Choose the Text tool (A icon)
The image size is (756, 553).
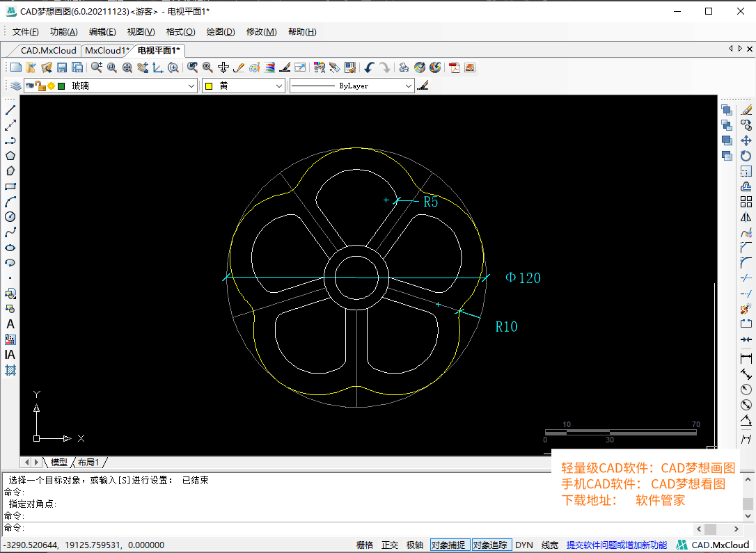click(x=10, y=324)
